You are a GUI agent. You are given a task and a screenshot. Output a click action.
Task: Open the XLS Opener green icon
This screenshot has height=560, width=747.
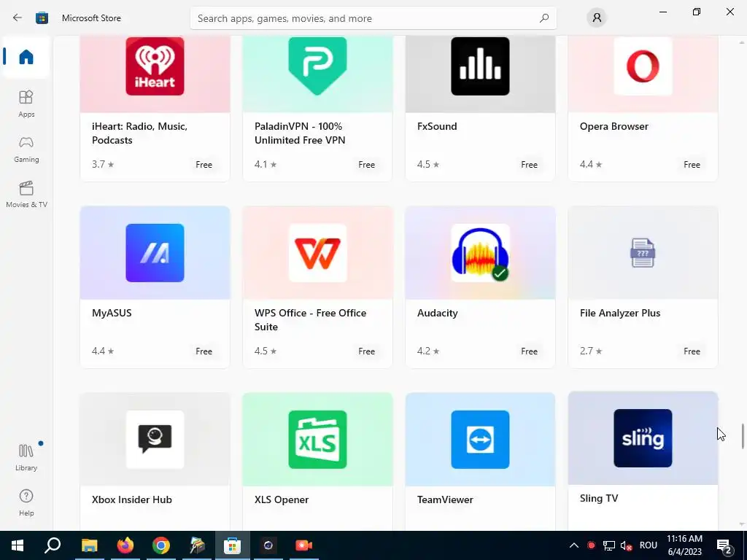(x=317, y=440)
